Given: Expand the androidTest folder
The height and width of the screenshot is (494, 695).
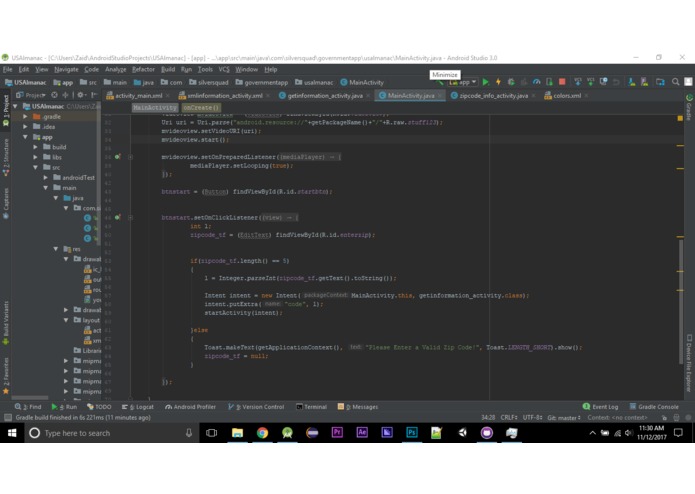Looking at the screenshot, I should click(x=46, y=178).
